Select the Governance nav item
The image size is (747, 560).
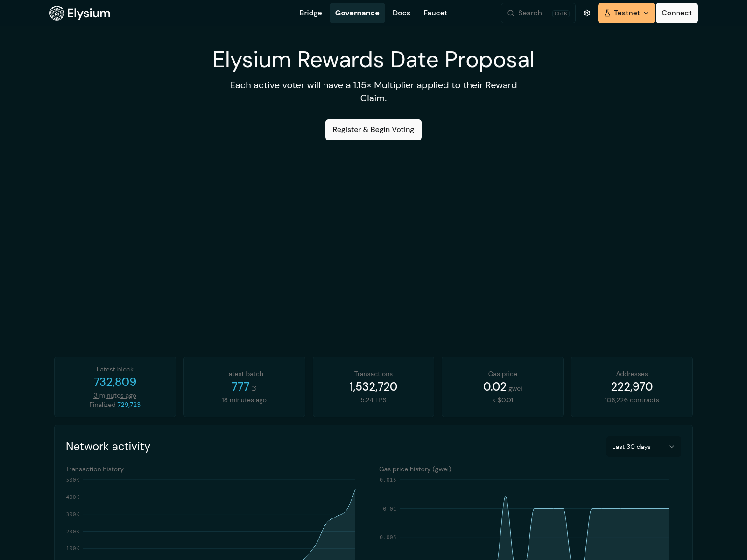357,13
